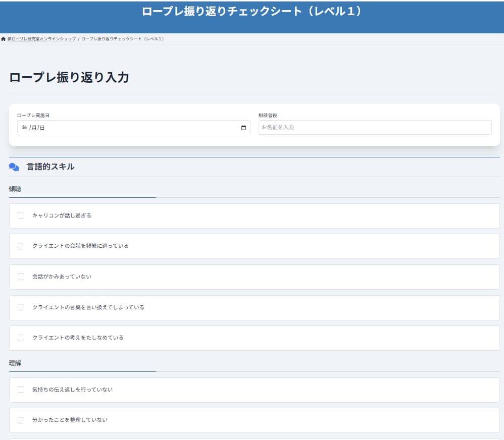Enable the 会話がかみあっていない checkbox
This screenshot has width=504, height=440.
[21, 277]
